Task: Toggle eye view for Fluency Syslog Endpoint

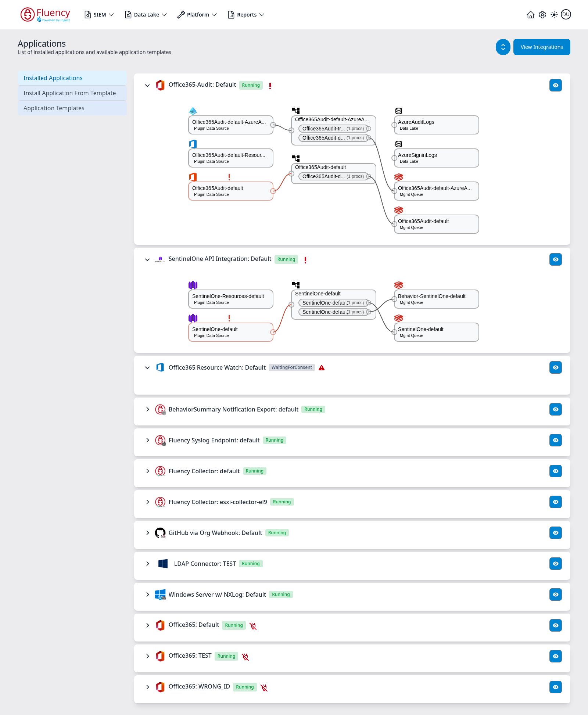Action: [x=556, y=440]
